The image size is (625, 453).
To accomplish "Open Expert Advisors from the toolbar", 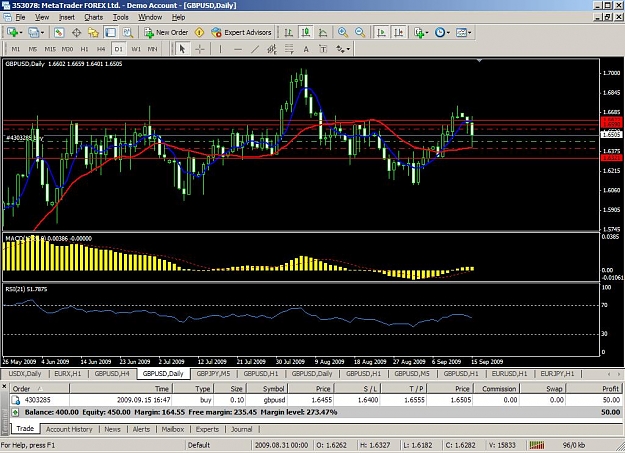I will pos(242,32).
